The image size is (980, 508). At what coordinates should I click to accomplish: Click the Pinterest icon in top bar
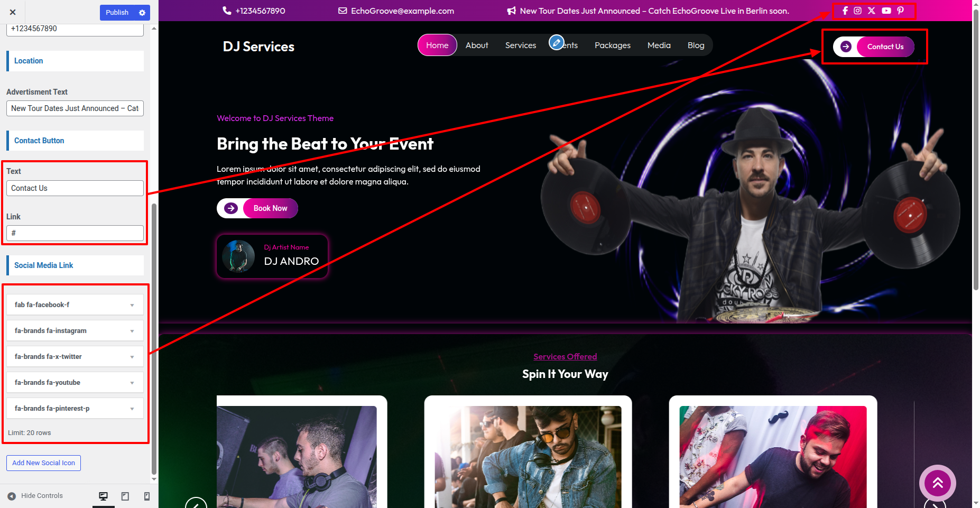tap(900, 11)
